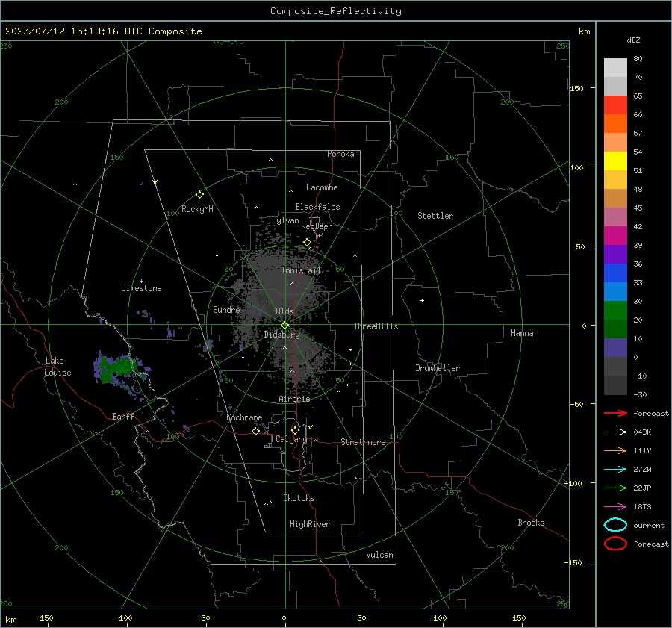This screenshot has height=628, width=672.
Task: Click the asterisk marker above Limestone
Action: [141, 282]
